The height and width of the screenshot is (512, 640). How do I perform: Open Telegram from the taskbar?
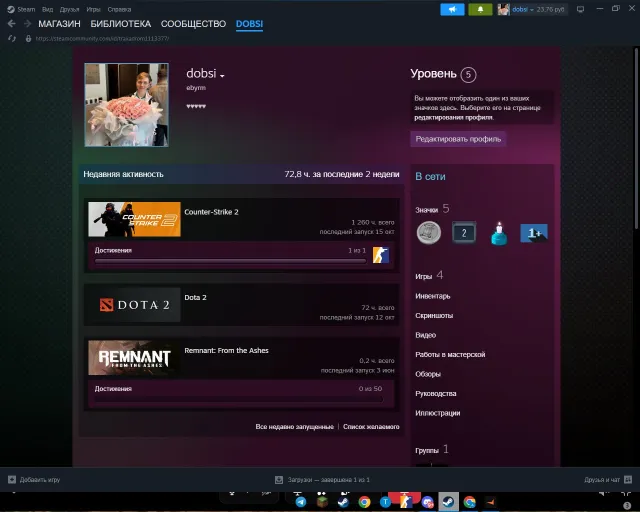(x=301, y=502)
